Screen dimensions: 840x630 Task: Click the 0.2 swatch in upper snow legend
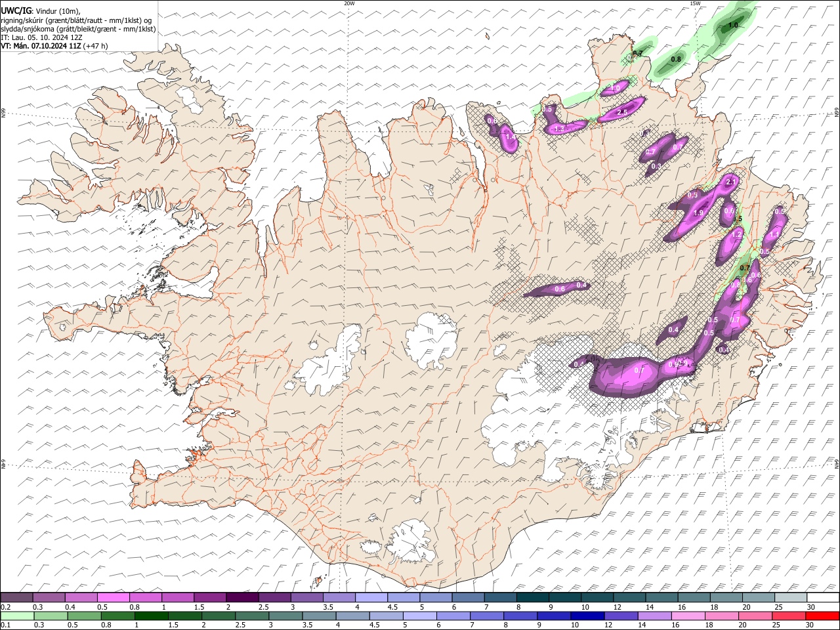tap(16, 597)
